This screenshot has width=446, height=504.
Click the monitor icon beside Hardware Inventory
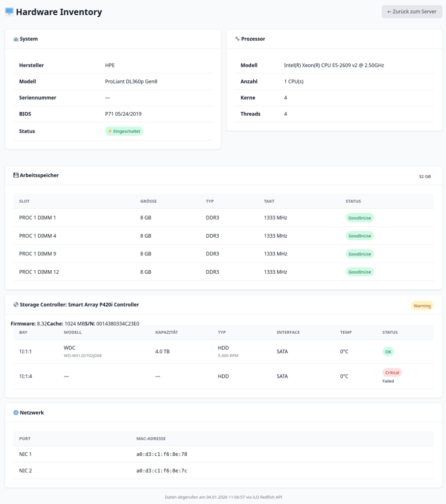[x=9, y=12]
